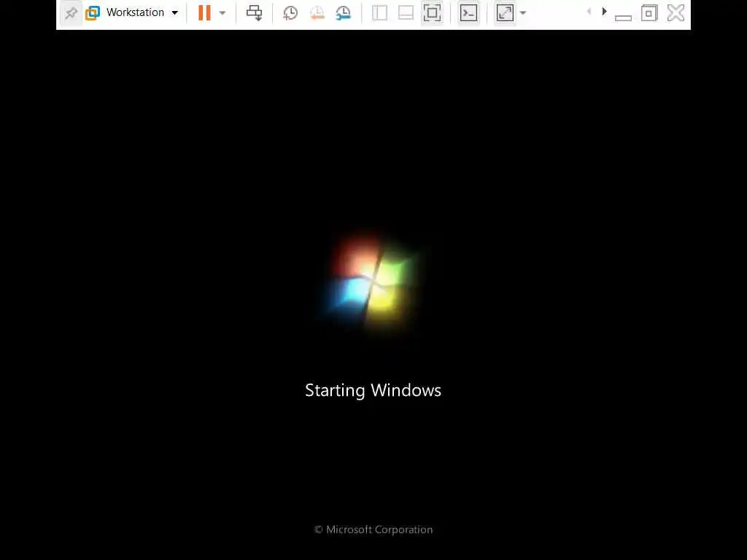Click the Starting Windows text

pos(373,391)
